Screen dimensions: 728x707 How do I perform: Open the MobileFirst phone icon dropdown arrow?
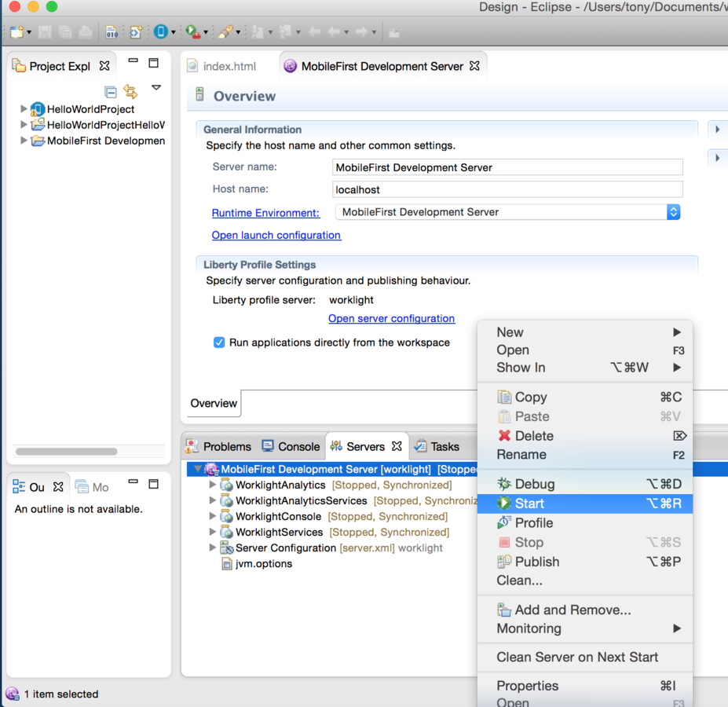pos(174,32)
